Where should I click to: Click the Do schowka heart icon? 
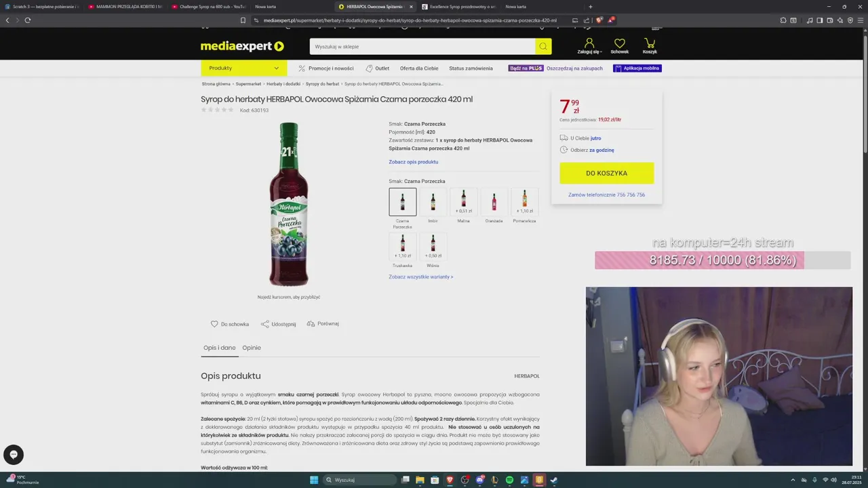214,324
